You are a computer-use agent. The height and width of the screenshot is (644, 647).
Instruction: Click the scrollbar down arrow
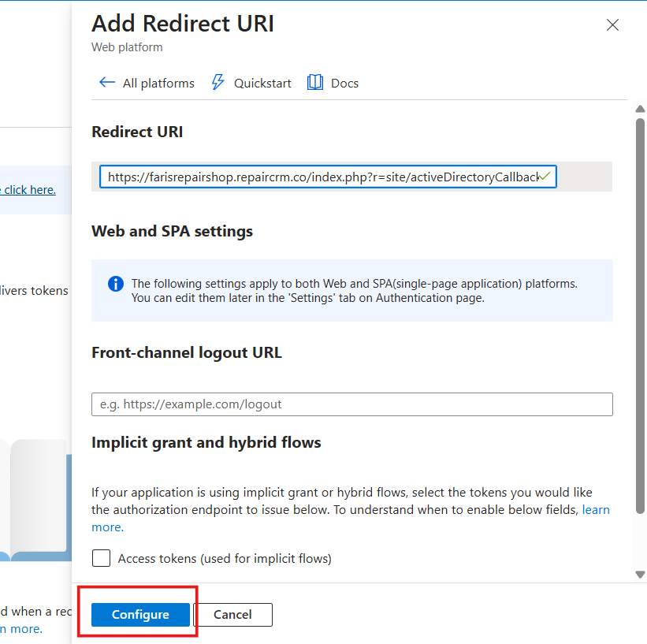(x=640, y=575)
